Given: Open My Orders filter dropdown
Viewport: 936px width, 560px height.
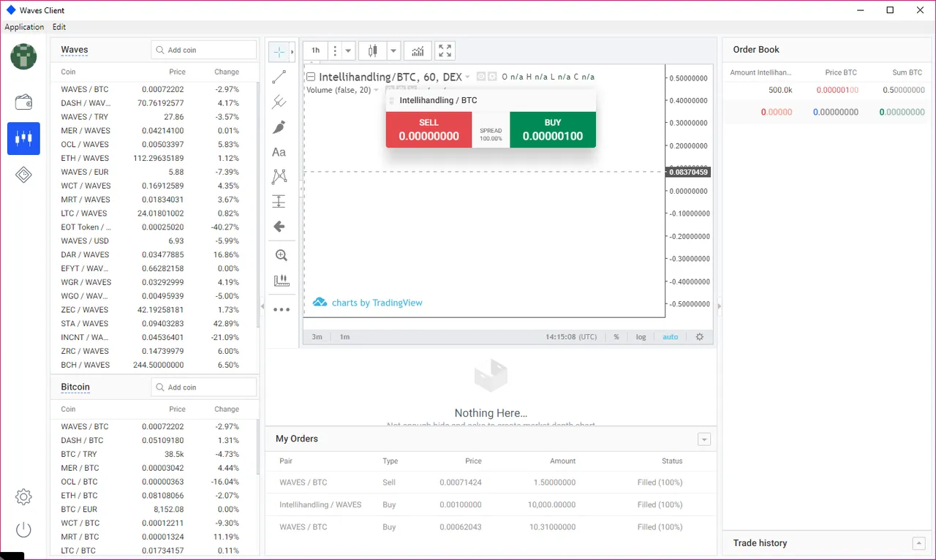Looking at the screenshot, I should click(704, 439).
